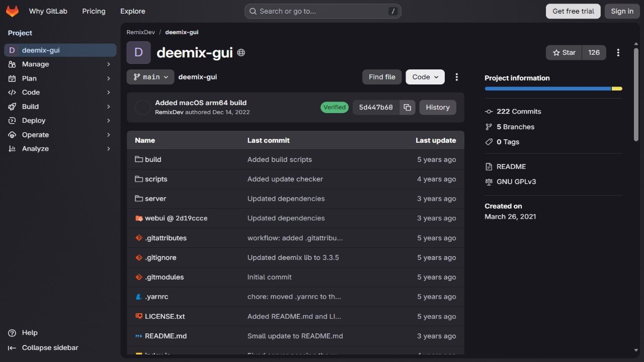Click the GitLab fox logo
The image size is (644, 362).
pos(12,11)
